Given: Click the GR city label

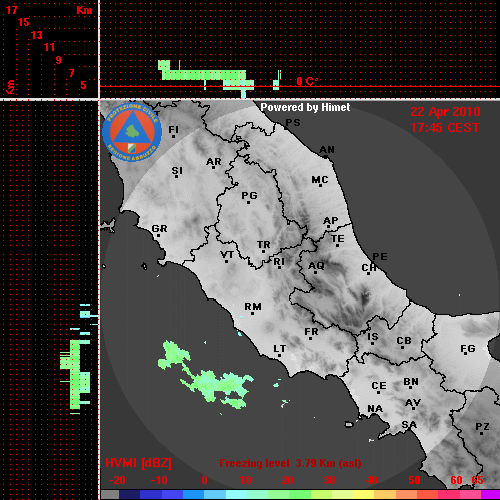Looking at the screenshot, I should tap(159, 229).
